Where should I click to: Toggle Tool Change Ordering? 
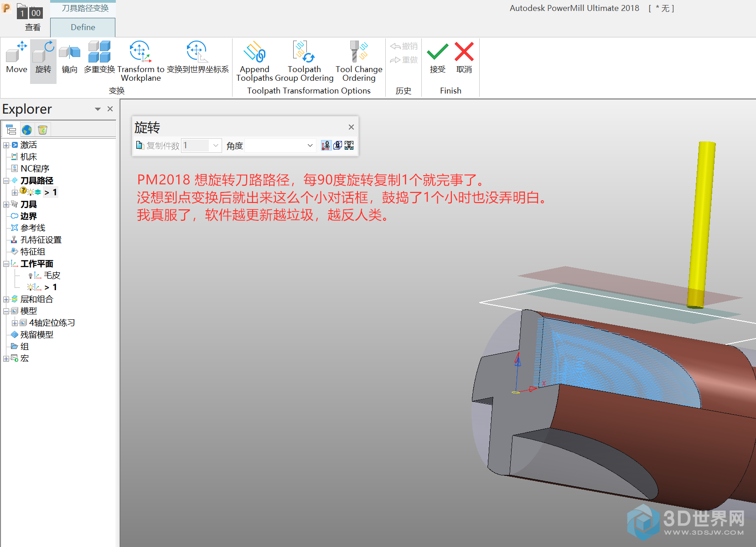(x=359, y=62)
